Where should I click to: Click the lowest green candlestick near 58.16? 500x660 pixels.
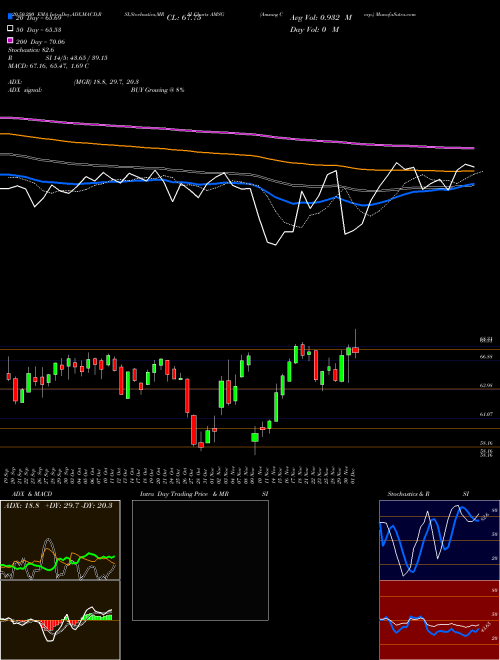255,438
